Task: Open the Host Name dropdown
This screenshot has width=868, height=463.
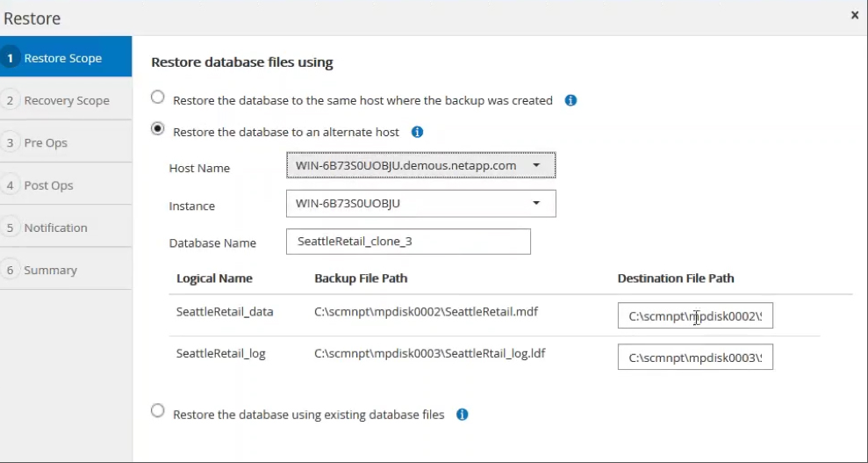Action: 420,165
